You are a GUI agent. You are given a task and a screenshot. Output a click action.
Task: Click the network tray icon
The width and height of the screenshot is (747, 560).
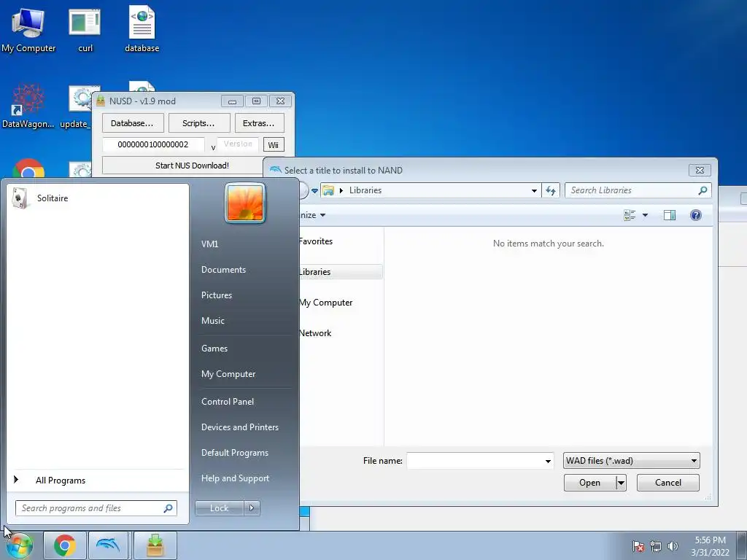tap(656, 546)
